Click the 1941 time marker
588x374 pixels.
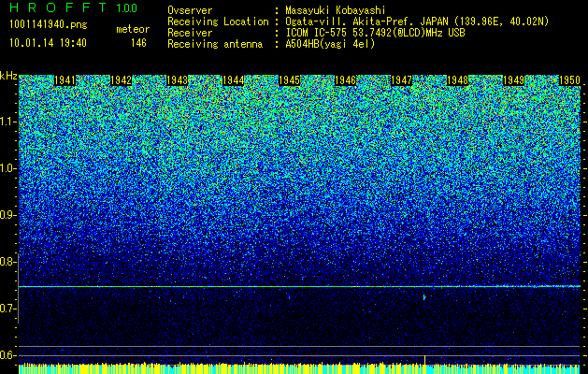pos(65,80)
